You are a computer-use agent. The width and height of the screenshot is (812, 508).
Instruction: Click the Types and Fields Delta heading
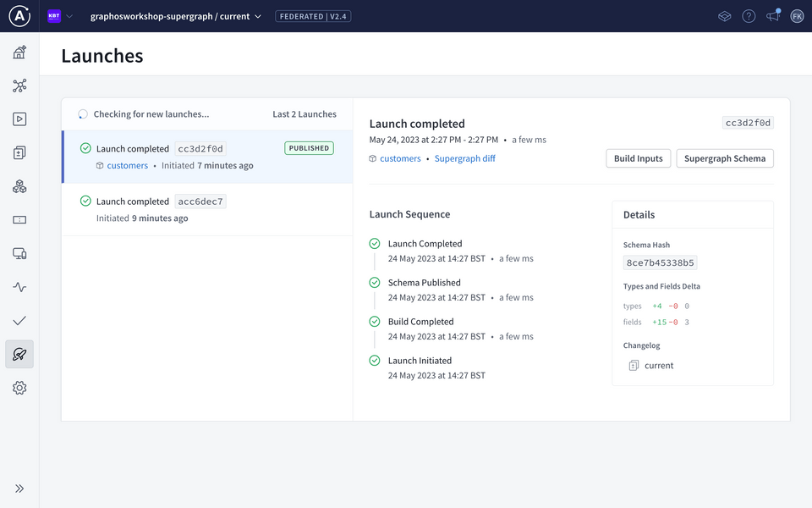tap(661, 286)
